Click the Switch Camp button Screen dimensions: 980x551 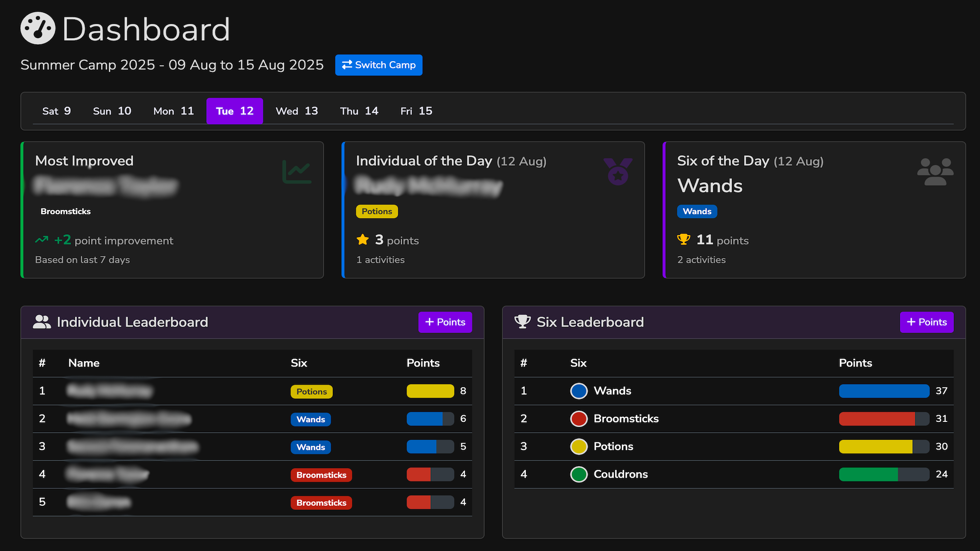tap(378, 65)
